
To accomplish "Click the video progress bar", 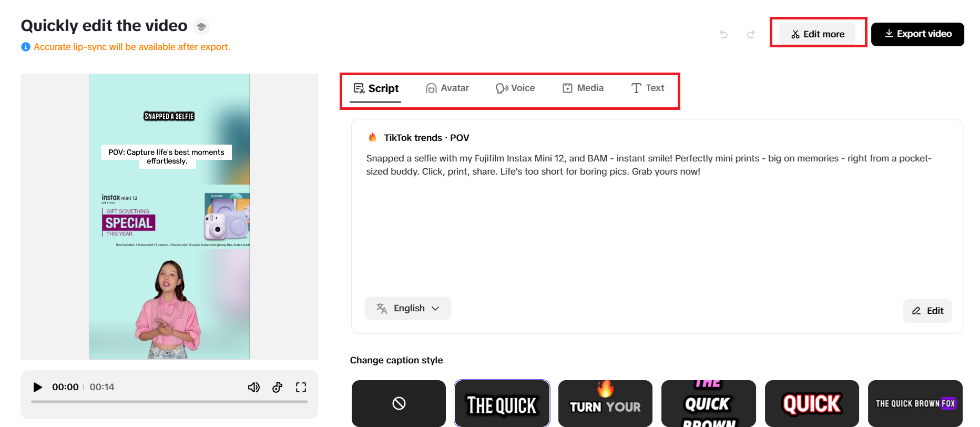I will 169,402.
